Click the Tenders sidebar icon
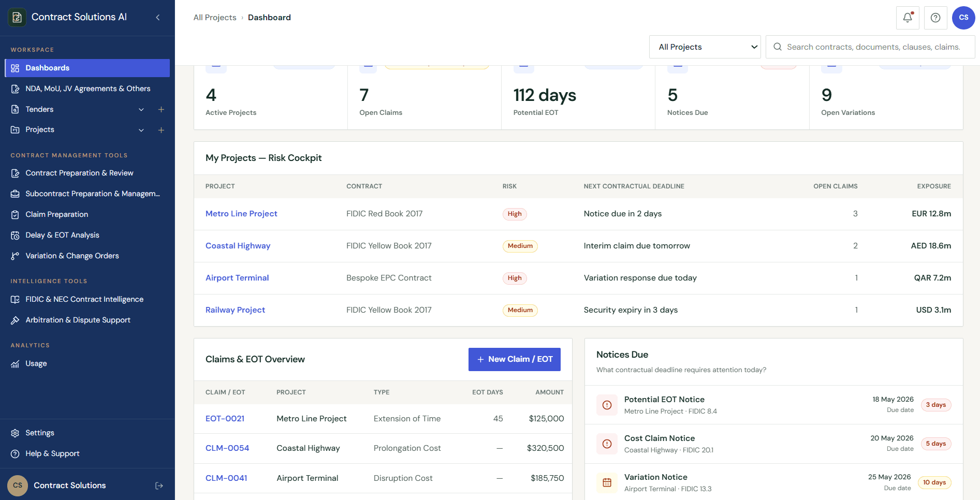 [x=15, y=110]
